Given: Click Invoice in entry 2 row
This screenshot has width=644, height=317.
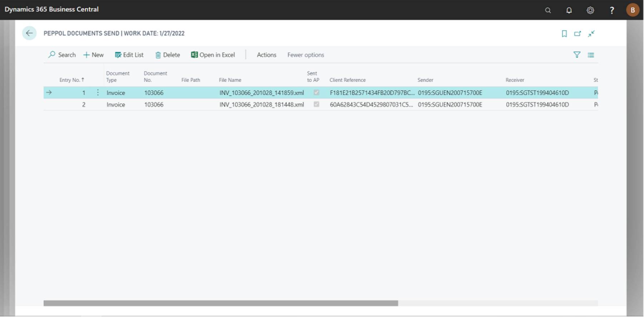Looking at the screenshot, I should point(116,104).
